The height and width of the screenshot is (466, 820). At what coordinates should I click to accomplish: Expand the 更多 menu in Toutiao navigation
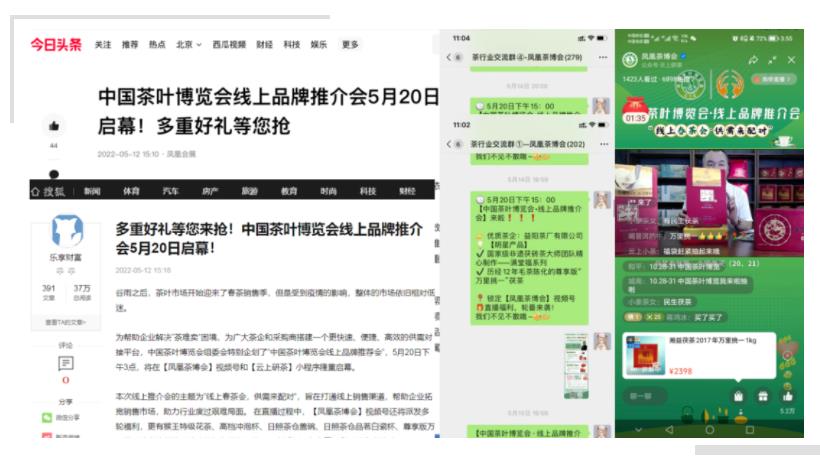[x=350, y=44]
